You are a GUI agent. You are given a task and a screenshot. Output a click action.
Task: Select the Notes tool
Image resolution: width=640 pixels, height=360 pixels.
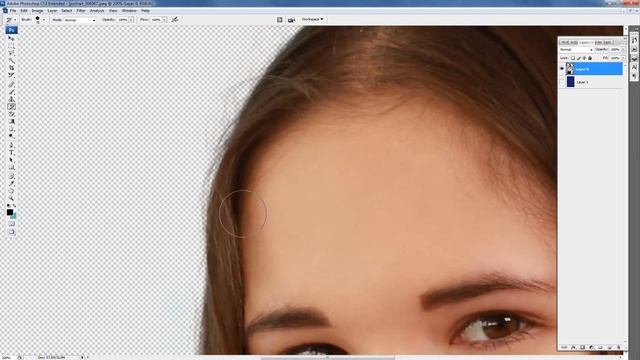click(x=11, y=176)
